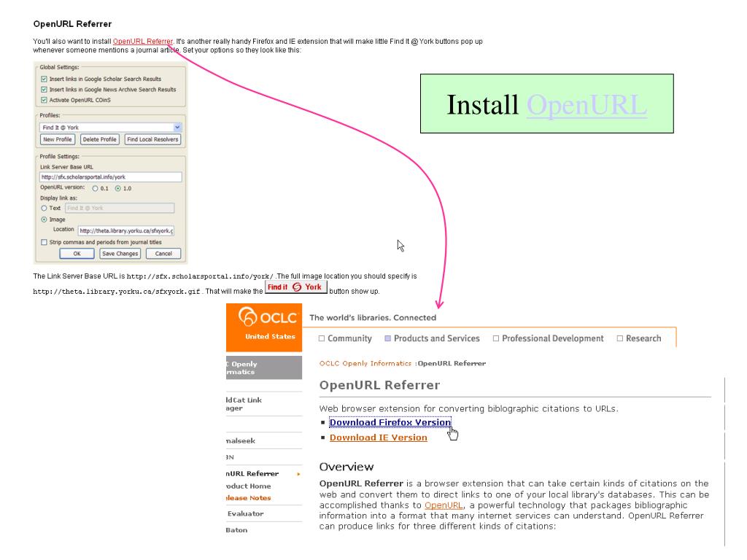Click the Save Changes button
The height and width of the screenshot is (560, 747).
click(120, 254)
